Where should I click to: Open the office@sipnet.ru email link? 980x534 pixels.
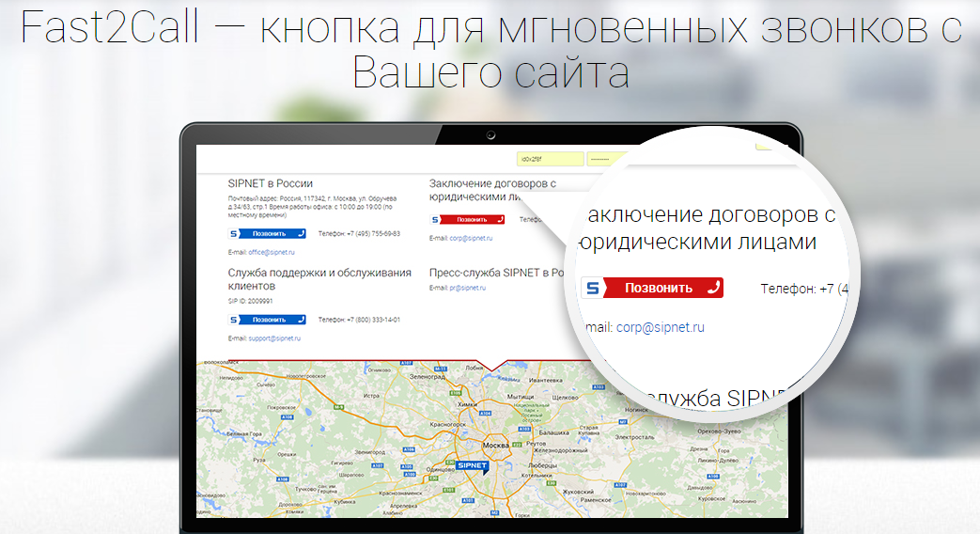[272, 252]
